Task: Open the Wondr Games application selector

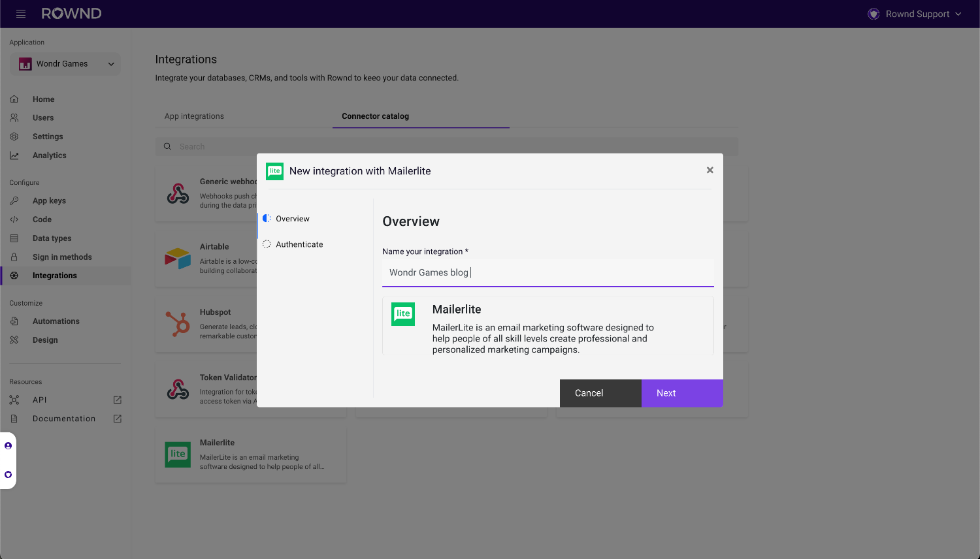Action: (65, 64)
